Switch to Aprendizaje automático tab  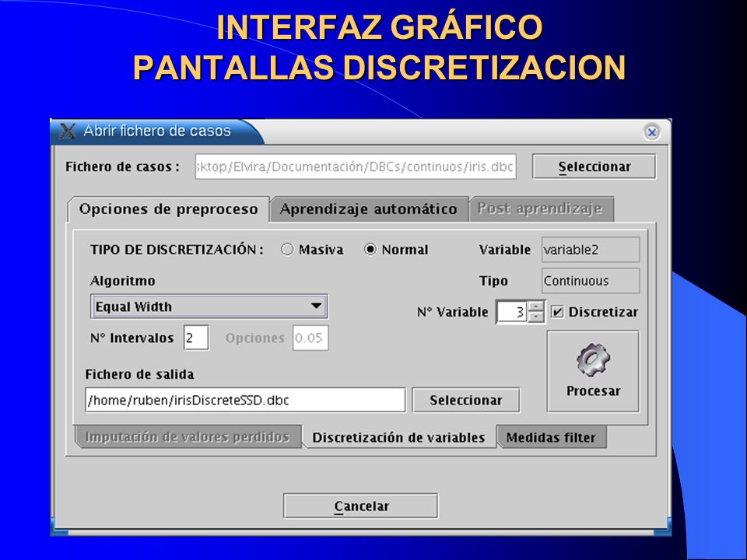coord(369,209)
